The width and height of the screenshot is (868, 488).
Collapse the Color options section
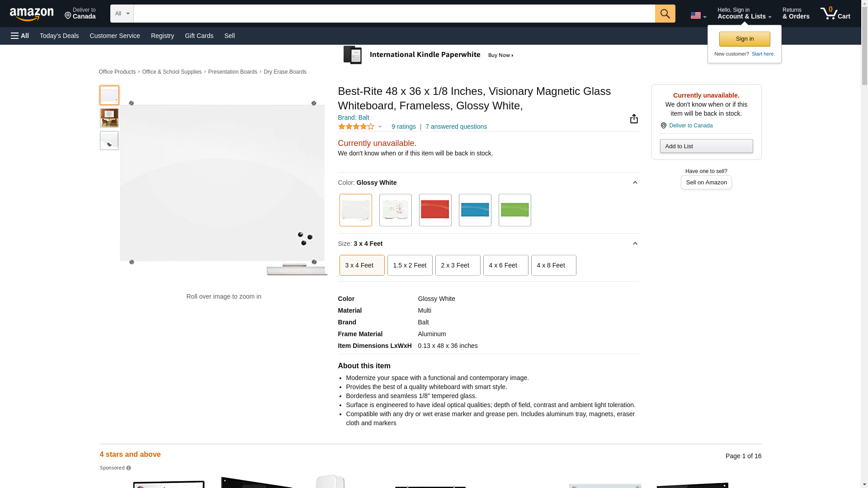[x=635, y=183]
